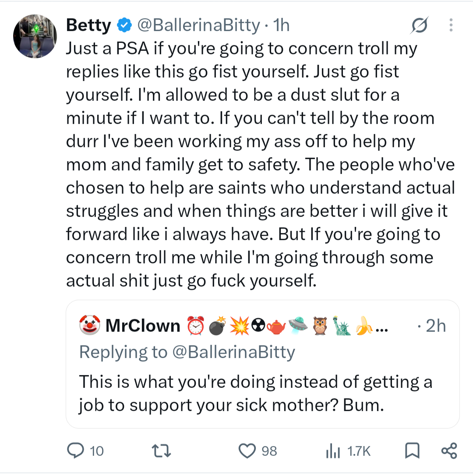473x476 pixels.
Task: Click the share icon
Action: click(x=449, y=451)
